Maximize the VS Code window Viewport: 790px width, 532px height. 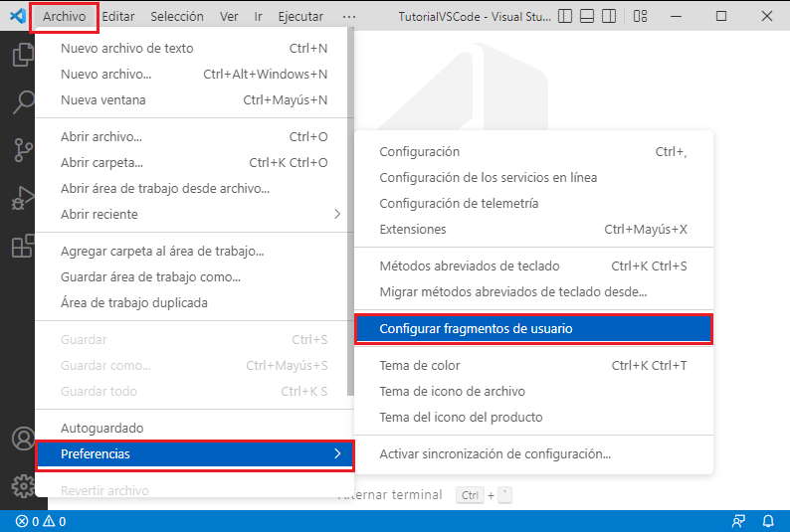pos(721,16)
